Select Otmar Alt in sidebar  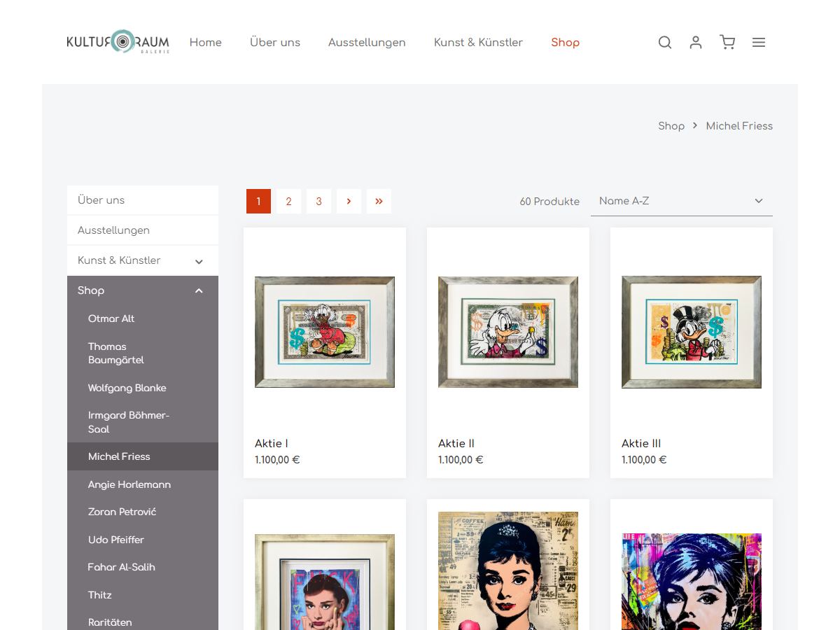pos(143,318)
